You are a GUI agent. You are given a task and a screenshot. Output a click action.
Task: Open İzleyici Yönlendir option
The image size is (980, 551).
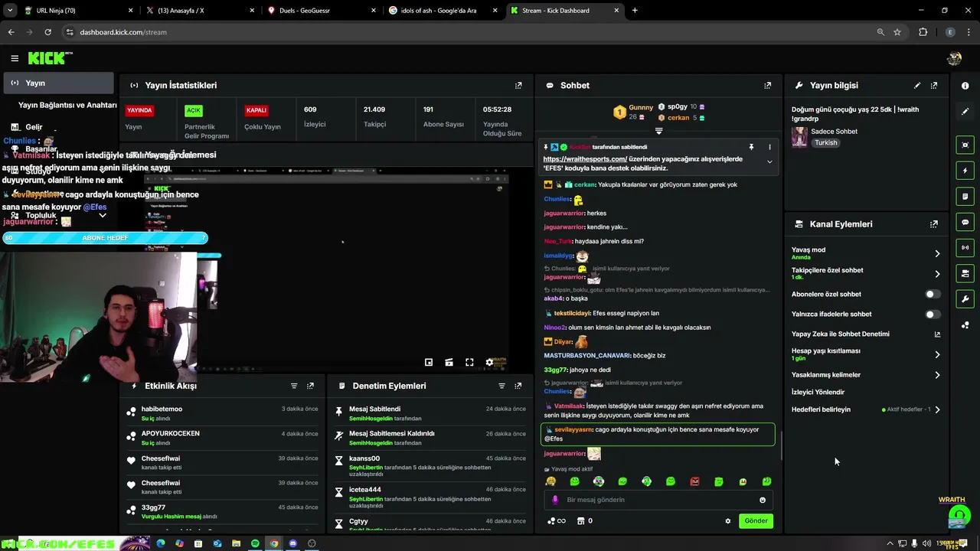point(818,392)
